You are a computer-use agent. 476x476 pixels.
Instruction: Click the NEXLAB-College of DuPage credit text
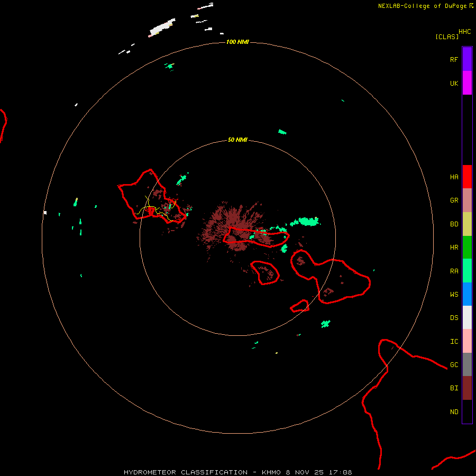click(425, 6)
